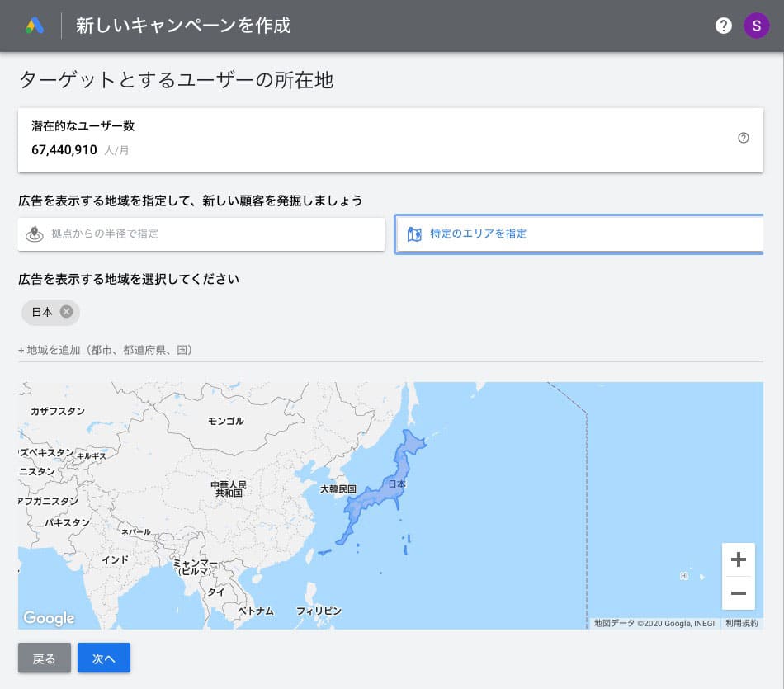
Task: Click the Google logo on the map
Action: [49, 618]
